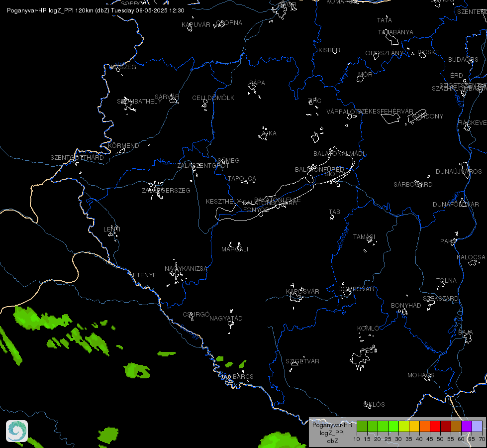
Task: Click the LENTI city label
Action: coord(112,229)
